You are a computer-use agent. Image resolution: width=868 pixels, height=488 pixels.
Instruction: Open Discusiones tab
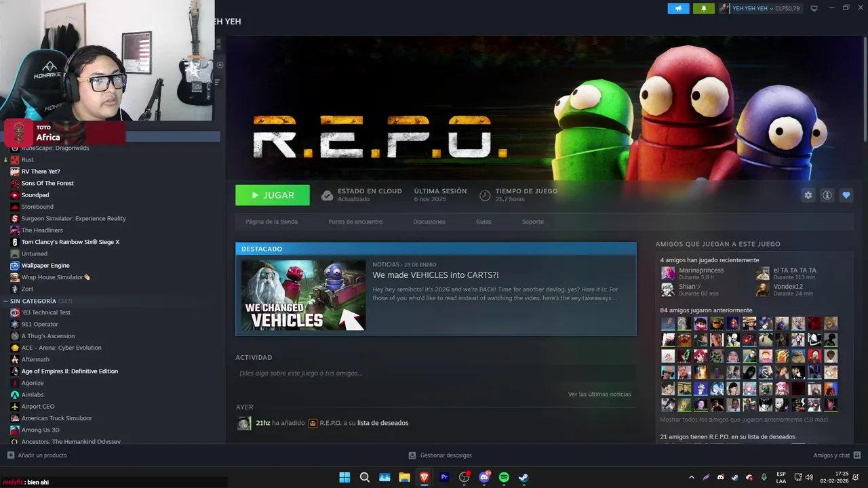pos(429,222)
